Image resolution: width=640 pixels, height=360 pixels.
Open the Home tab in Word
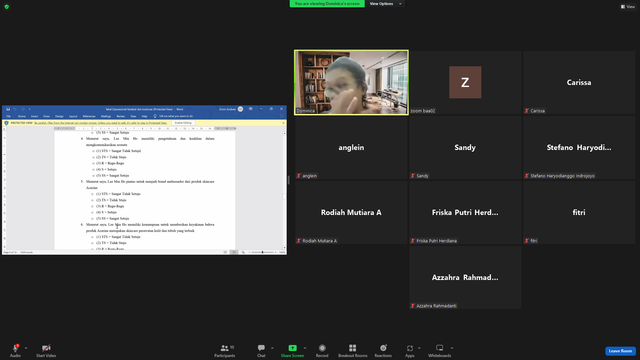[x=22, y=116]
